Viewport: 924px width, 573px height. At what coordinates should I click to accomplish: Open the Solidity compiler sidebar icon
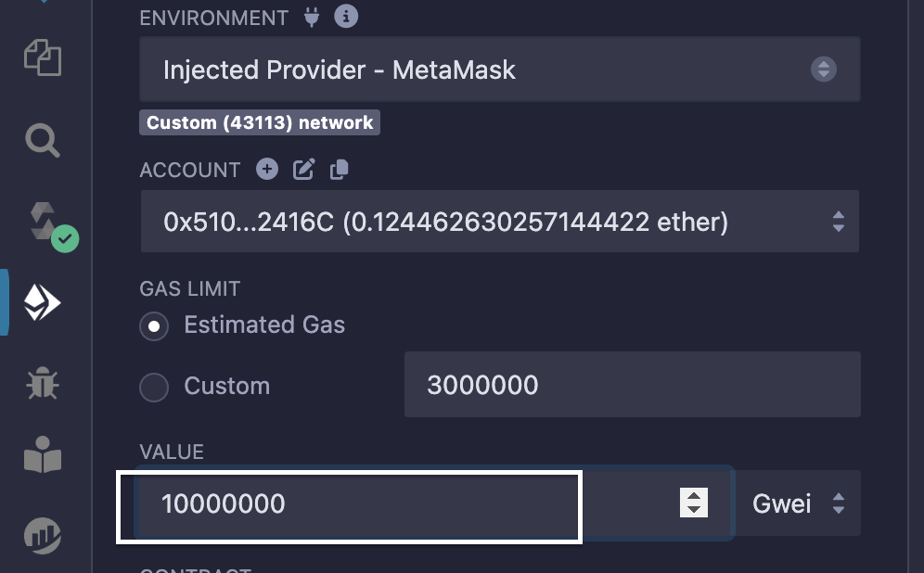point(45,223)
